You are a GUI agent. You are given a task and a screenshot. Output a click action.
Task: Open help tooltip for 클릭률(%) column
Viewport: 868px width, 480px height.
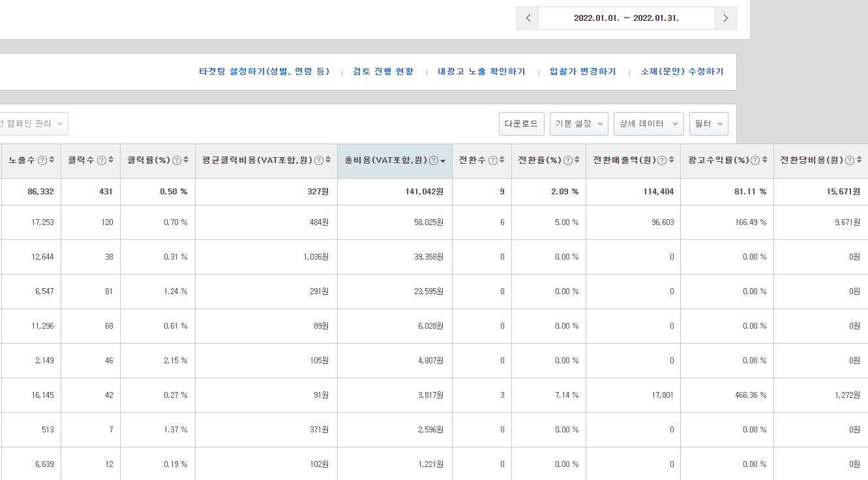tap(177, 160)
